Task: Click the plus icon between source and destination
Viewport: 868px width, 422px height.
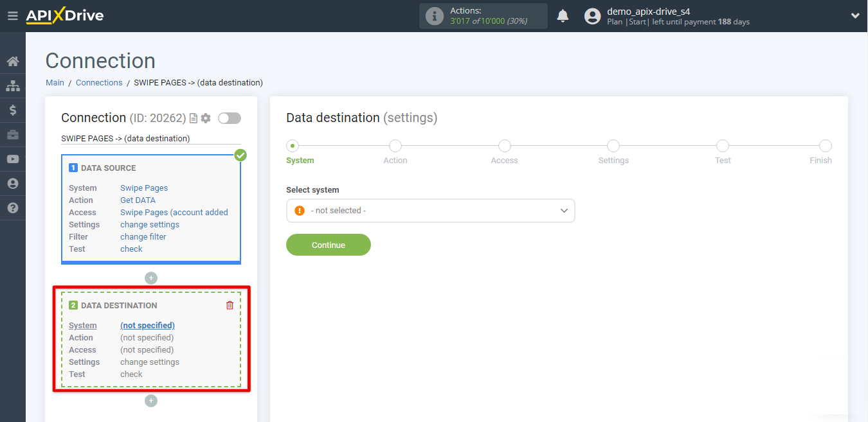Action: [x=151, y=278]
